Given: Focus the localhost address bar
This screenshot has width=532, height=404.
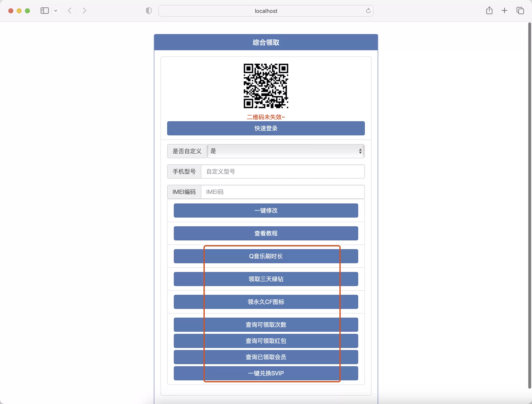Looking at the screenshot, I should tap(266, 11).
